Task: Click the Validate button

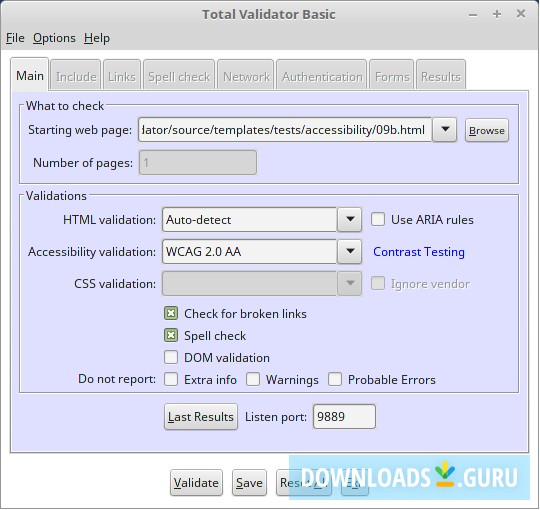Action: (196, 482)
